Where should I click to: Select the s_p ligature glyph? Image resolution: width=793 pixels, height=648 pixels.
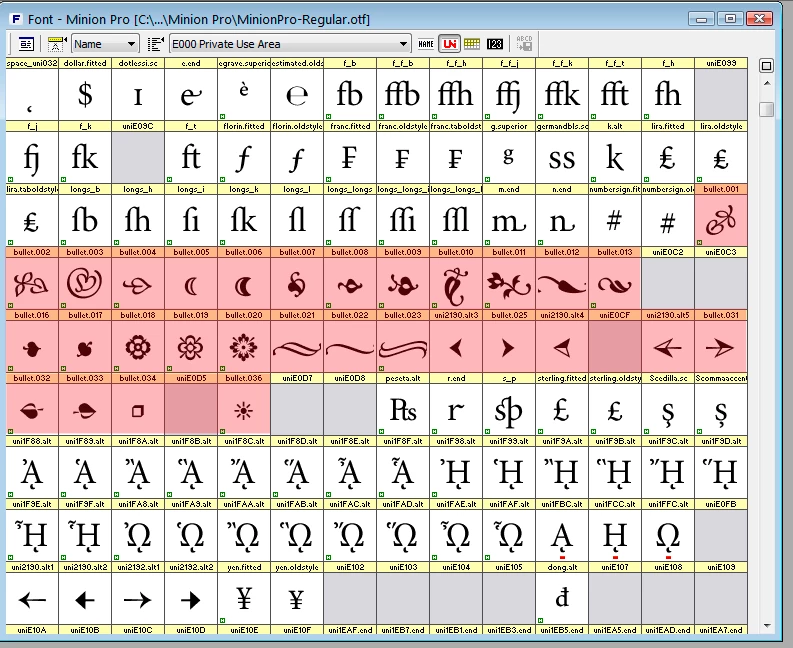509,409
